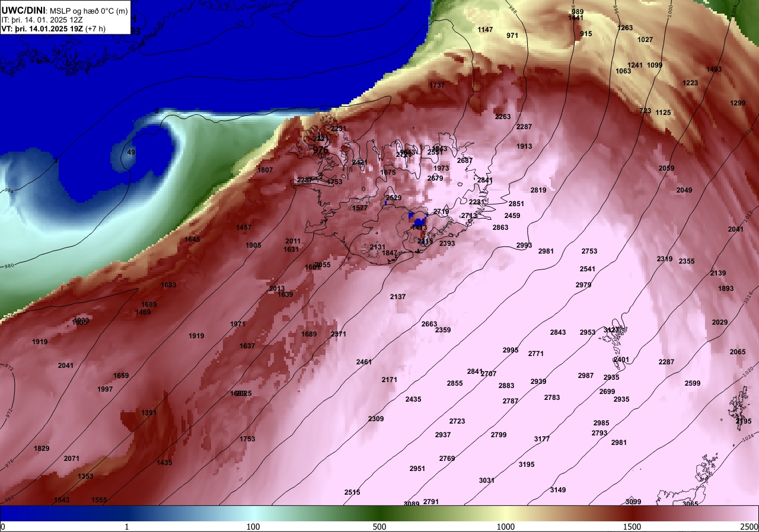
Task: Click the map value 1299
Action: click(x=738, y=103)
